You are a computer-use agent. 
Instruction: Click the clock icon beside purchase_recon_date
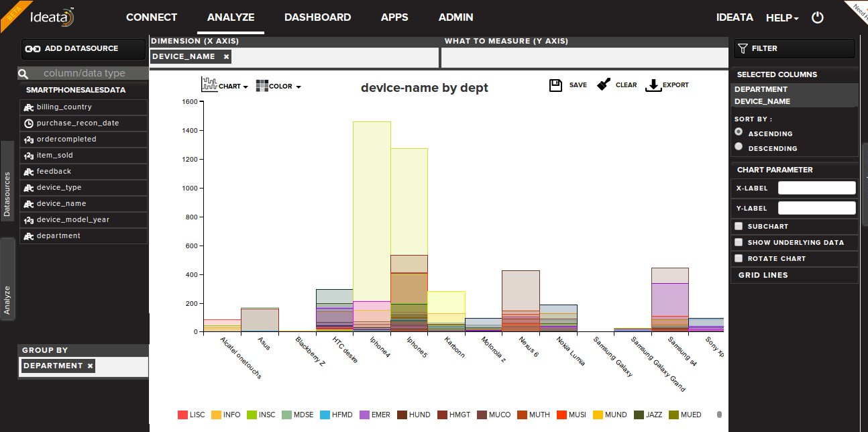tap(28, 123)
